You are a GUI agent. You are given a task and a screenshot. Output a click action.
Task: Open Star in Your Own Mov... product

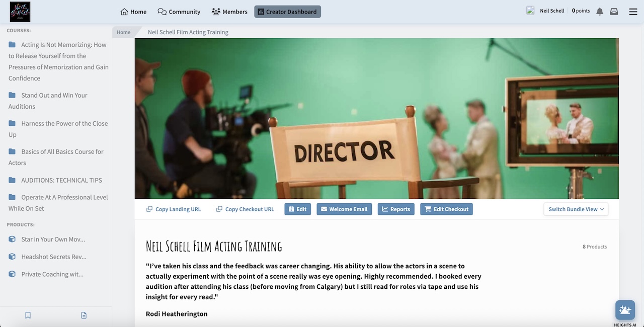pos(53,239)
